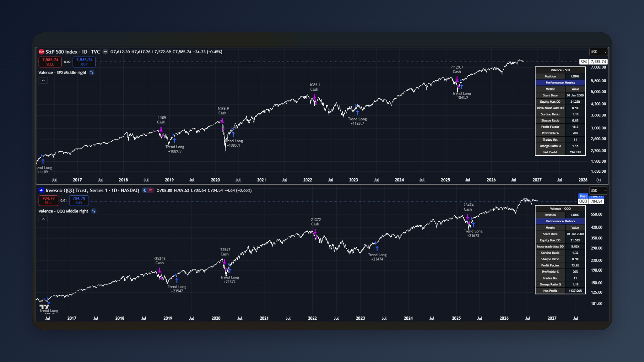Click the Performance Metrics header in SPX table
This screenshot has width=644, height=362.
[560, 83]
